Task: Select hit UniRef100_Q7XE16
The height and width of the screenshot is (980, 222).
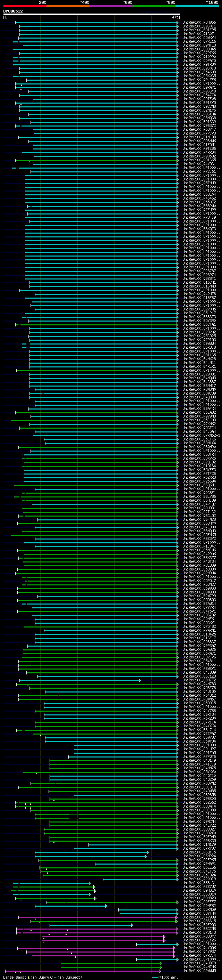Action: tap(199, 41)
